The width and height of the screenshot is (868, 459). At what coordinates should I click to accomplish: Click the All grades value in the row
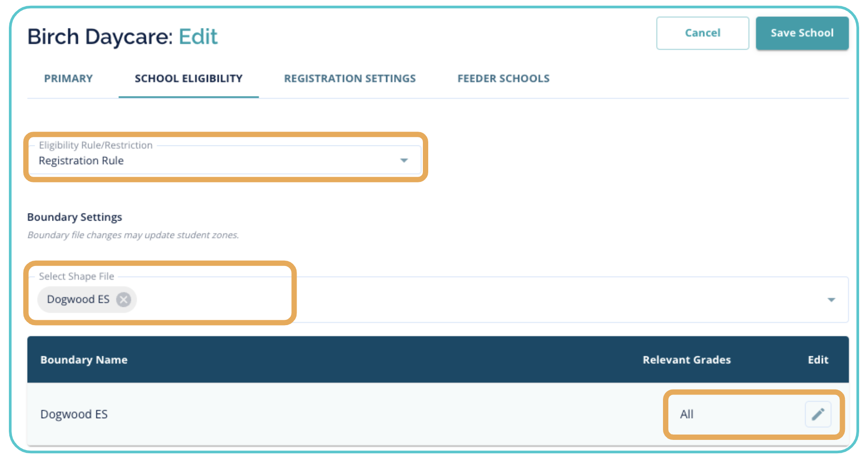pyautogui.click(x=687, y=415)
